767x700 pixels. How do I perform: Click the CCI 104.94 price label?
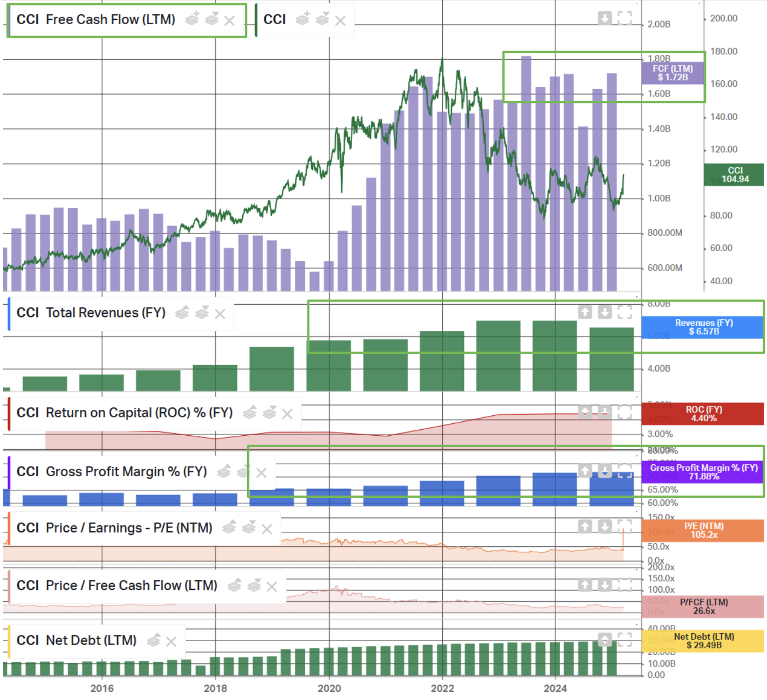[734, 175]
